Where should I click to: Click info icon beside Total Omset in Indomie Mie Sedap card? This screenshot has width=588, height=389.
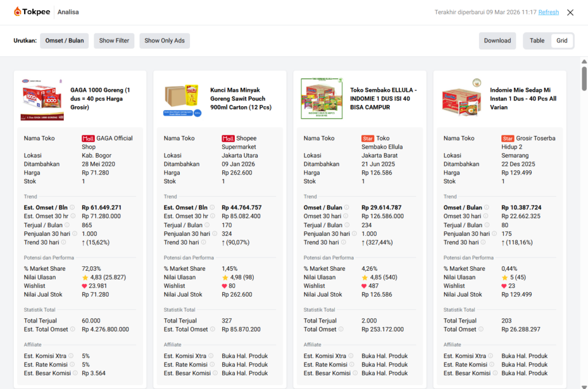point(481,329)
